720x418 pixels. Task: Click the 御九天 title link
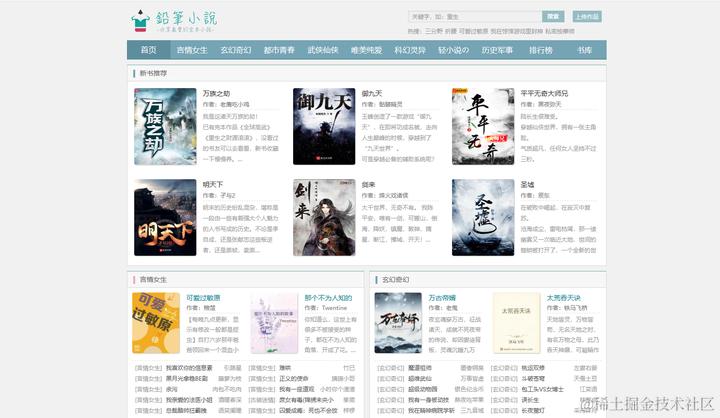pyautogui.click(x=372, y=93)
